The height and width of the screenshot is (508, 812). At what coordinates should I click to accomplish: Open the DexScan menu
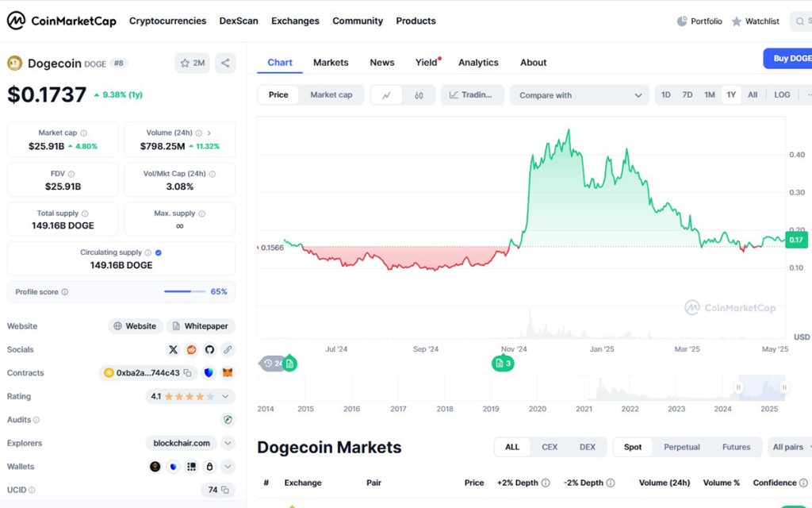click(x=239, y=21)
